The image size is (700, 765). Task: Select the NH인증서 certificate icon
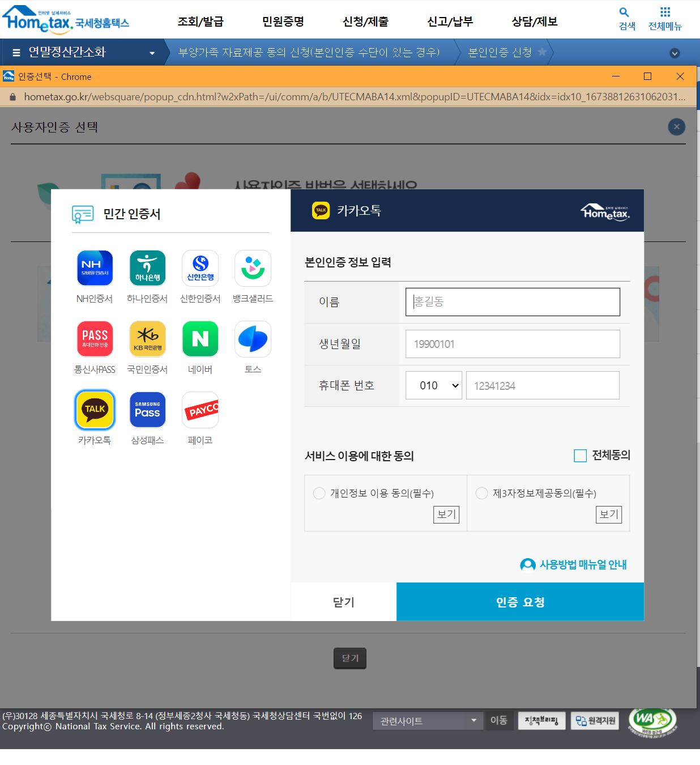click(x=95, y=268)
